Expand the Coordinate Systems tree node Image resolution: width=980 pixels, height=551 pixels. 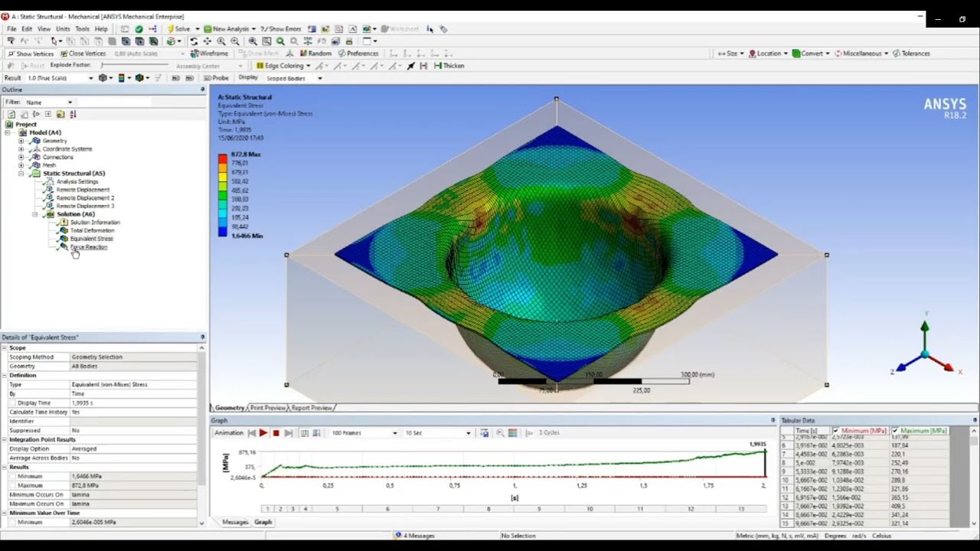(21, 149)
